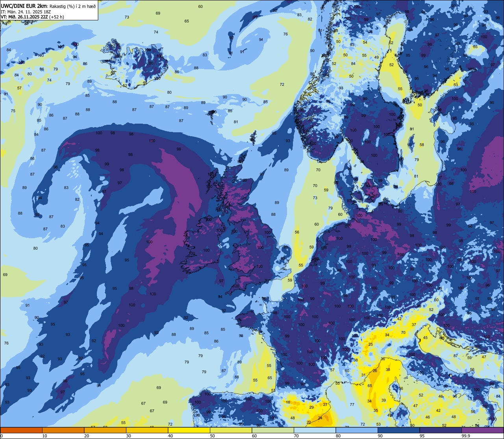Click the '36' humidity value near Genoa
Screen dimensions: 504x439
[x=383, y=359]
